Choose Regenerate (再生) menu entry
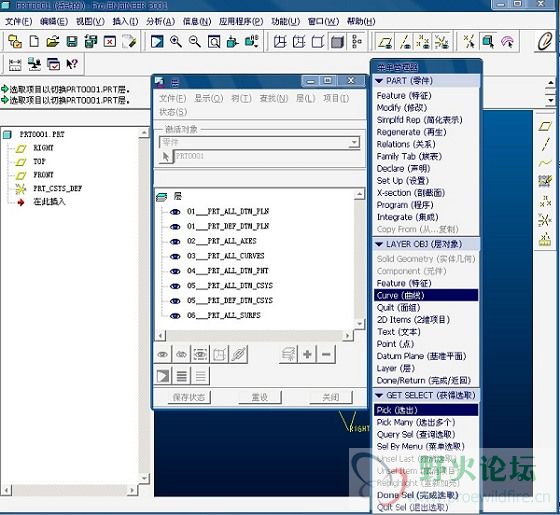The height and width of the screenshot is (515, 560). 411,132
